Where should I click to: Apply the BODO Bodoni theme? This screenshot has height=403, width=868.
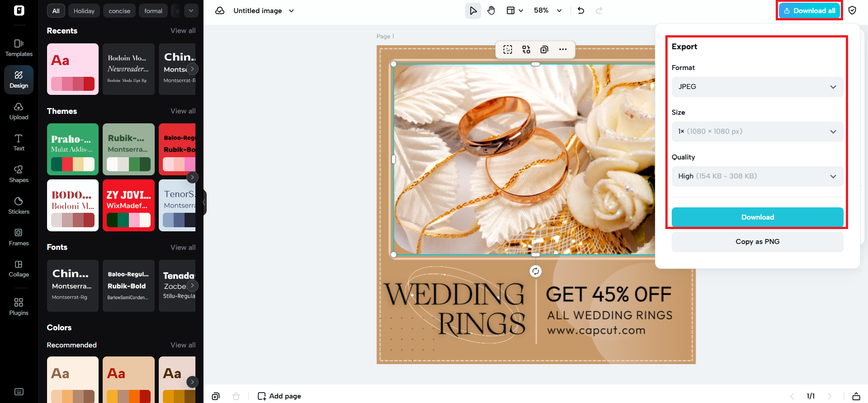(73, 206)
